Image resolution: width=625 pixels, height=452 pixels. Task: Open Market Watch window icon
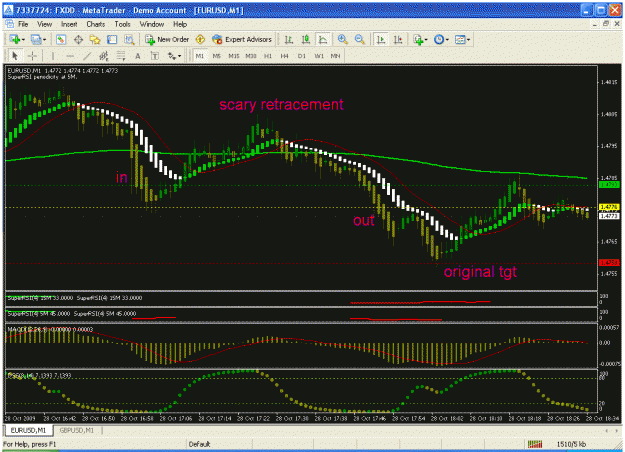61,39
